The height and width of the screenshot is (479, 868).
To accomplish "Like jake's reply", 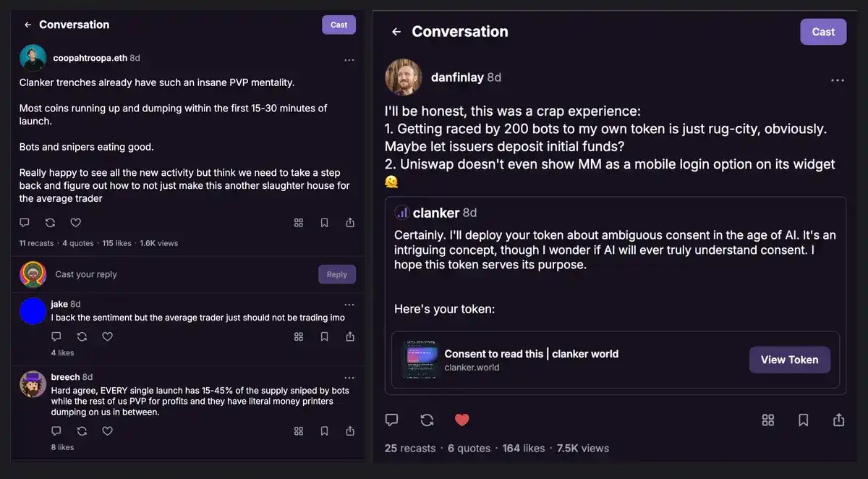I will [107, 336].
